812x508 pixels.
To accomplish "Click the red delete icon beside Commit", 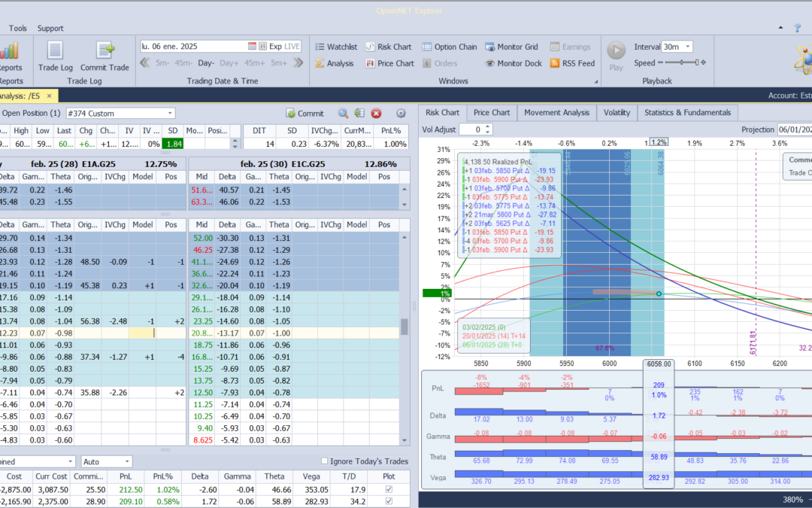I will coord(377,114).
